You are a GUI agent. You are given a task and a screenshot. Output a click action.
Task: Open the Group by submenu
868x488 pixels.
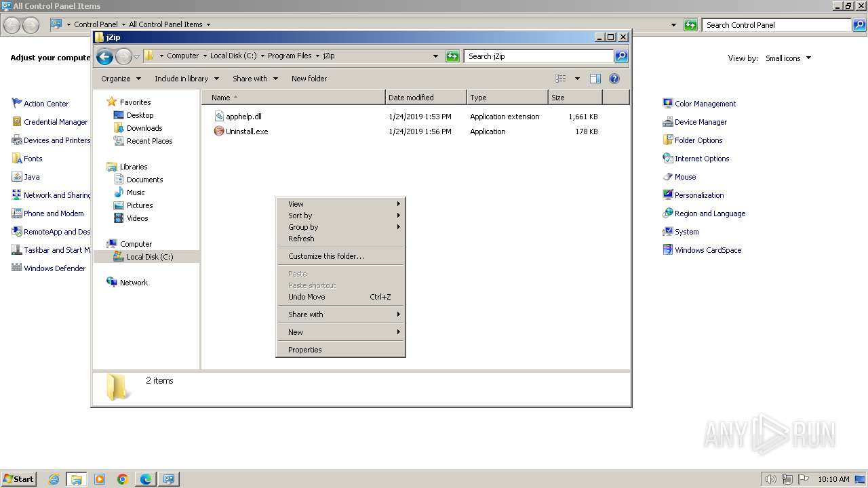(340, 227)
